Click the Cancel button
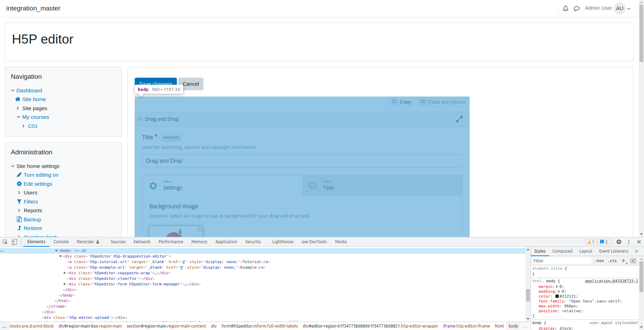This screenshot has height=330, width=644. tap(191, 84)
